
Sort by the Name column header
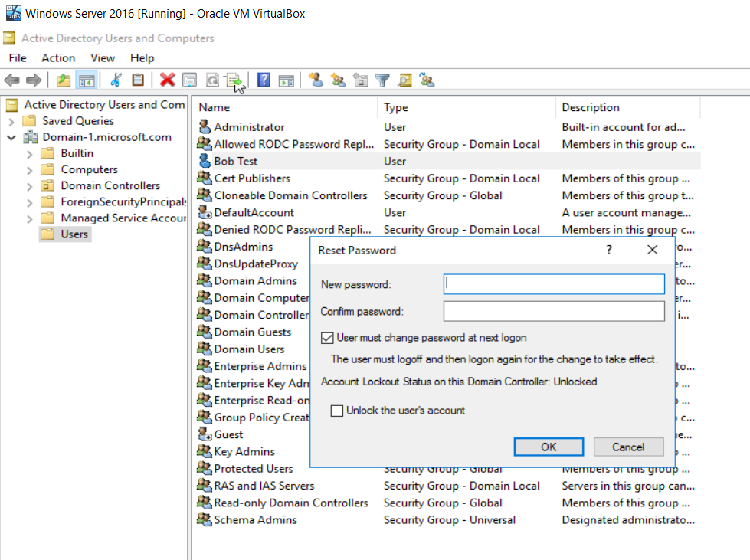[x=286, y=107]
